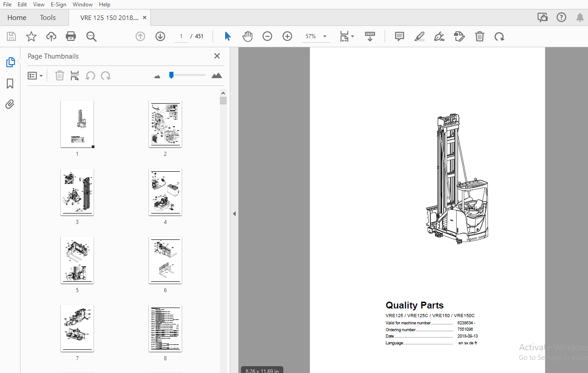Open the File menu
The height and width of the screenshot is (373, 588).
click(7, 4)
